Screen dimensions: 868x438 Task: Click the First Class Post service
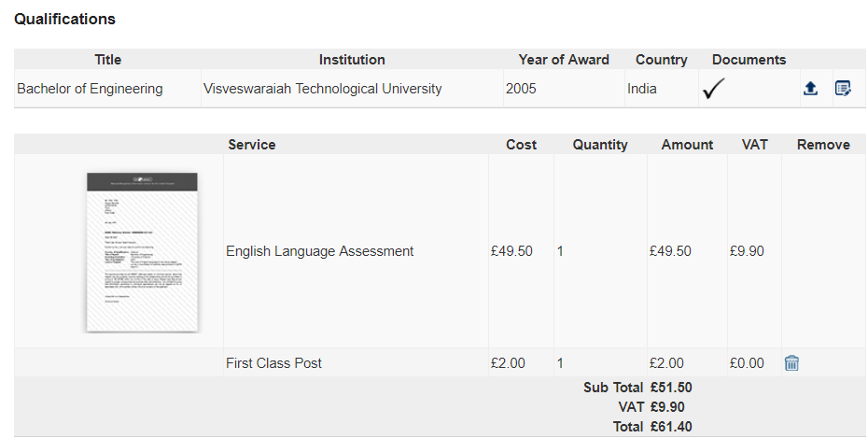point(273,363)
